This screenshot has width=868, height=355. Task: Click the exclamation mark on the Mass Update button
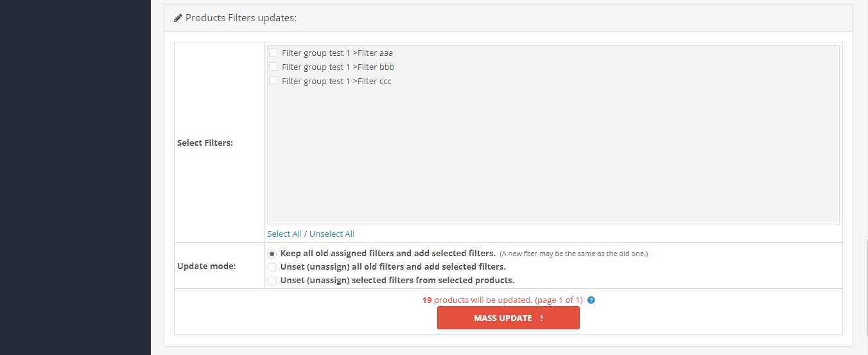542,318
